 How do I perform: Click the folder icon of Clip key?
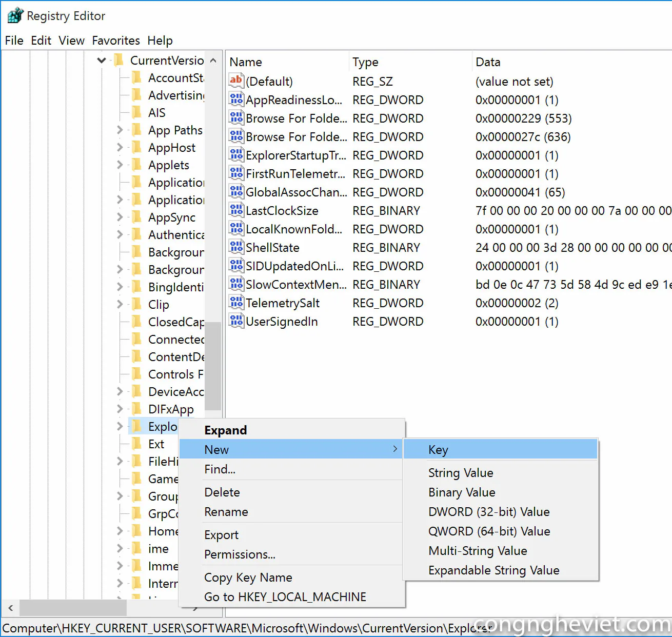pos(136,304)
